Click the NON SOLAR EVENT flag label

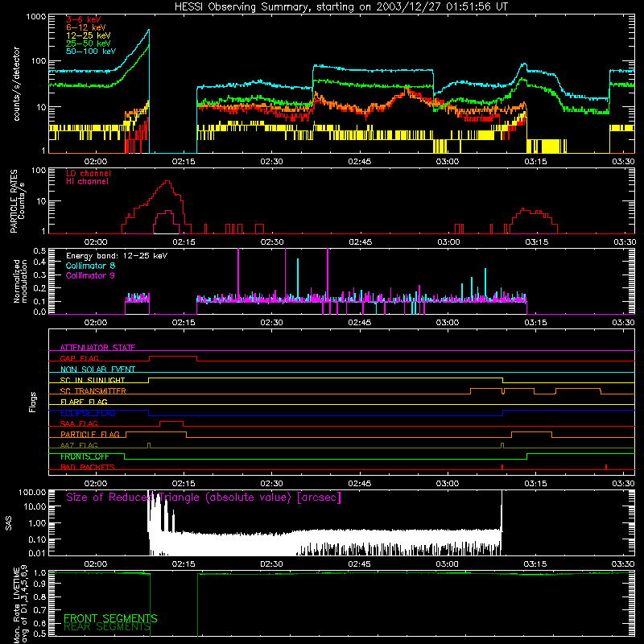point(97,369)
